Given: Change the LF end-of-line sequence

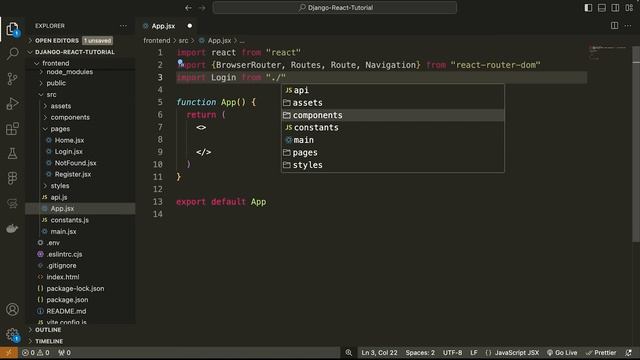Looking at the screenshot, I should (x=473, y=353).
